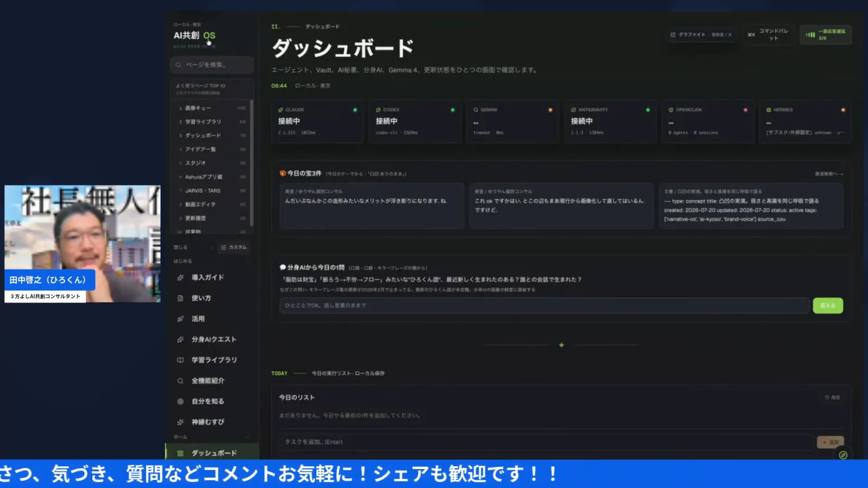Click the clock icon beside 履歴 in 今日のリスト
The image size is (868, 488).
827,397
